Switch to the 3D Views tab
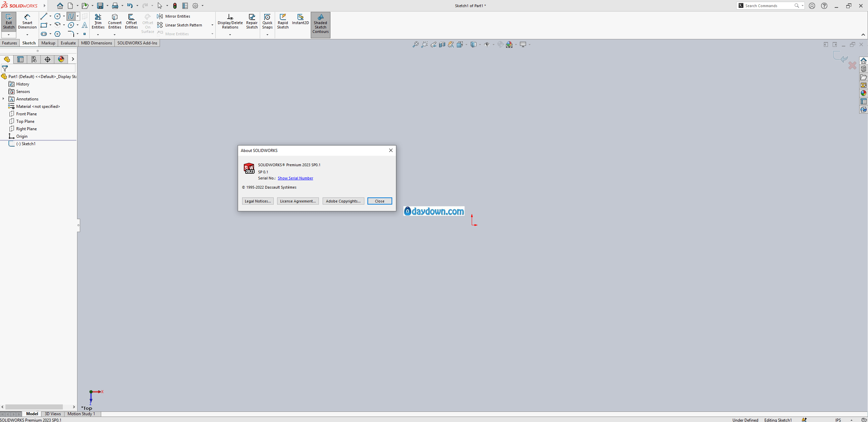 [53, 414]
